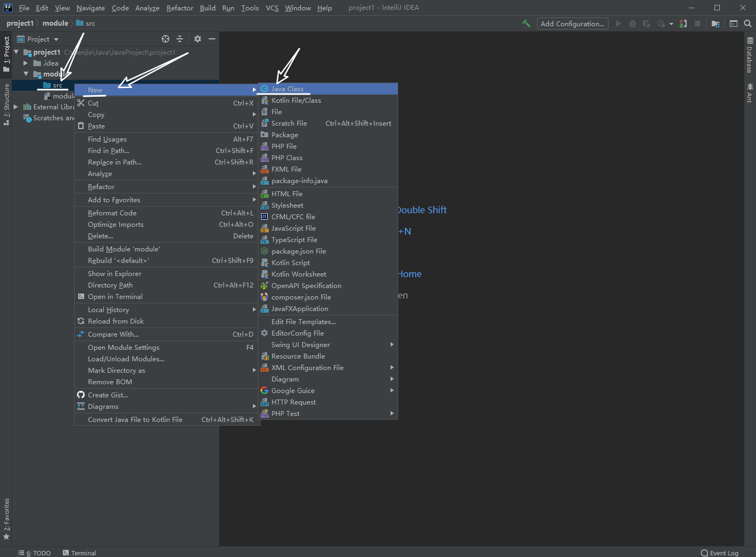
Task: Expand Copy submenu in context menu
Action: [166, 114]
